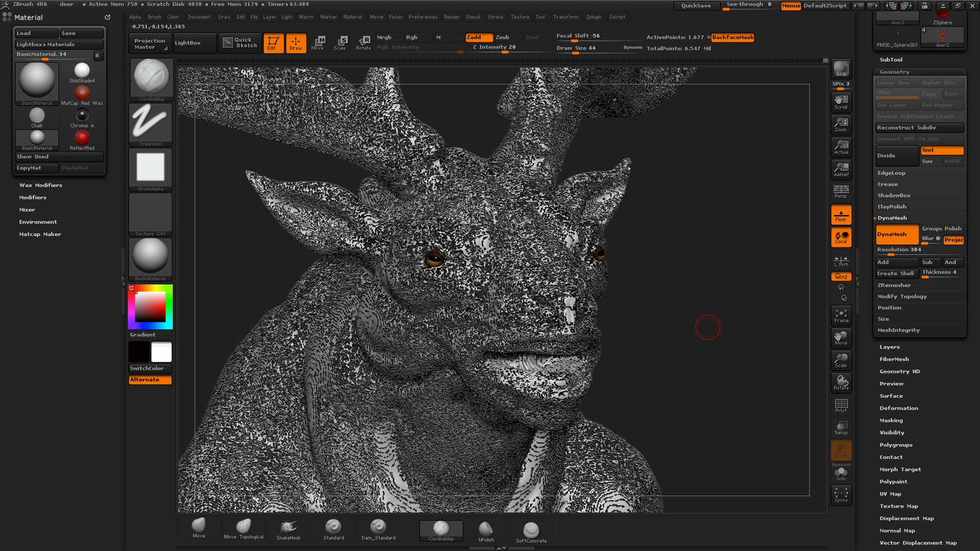Open the Stroke menu
This screenshot has width=980, height=551.
(x=495, y=17)
